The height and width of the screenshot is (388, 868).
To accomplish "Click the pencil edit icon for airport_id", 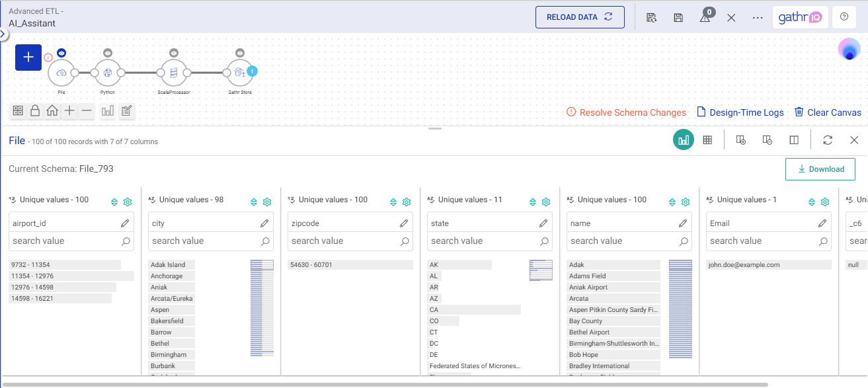I will (125, 223).
